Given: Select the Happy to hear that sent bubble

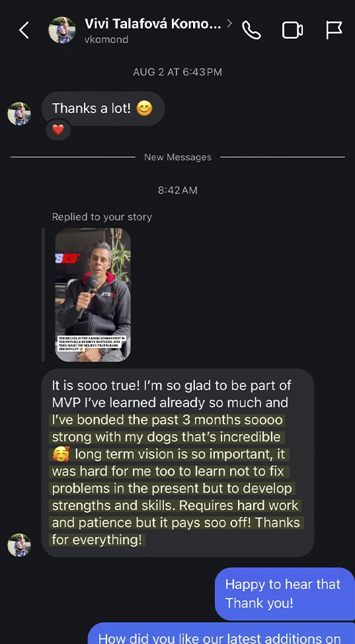Looking at the screenshot, I should coord(284,594).
